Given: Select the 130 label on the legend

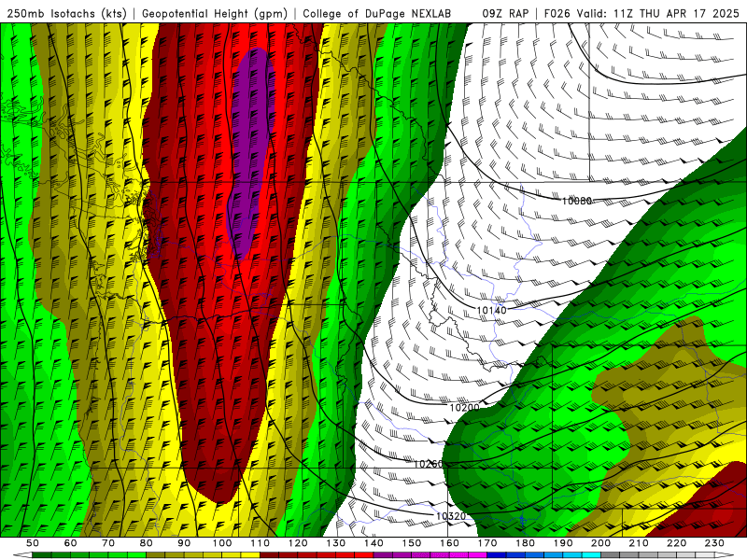Looking at the screenshot, I should point(336,543).
